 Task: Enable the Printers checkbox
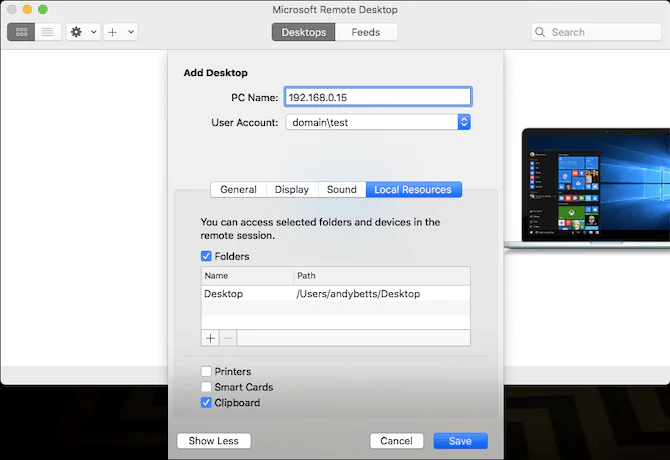coord(206,372)
